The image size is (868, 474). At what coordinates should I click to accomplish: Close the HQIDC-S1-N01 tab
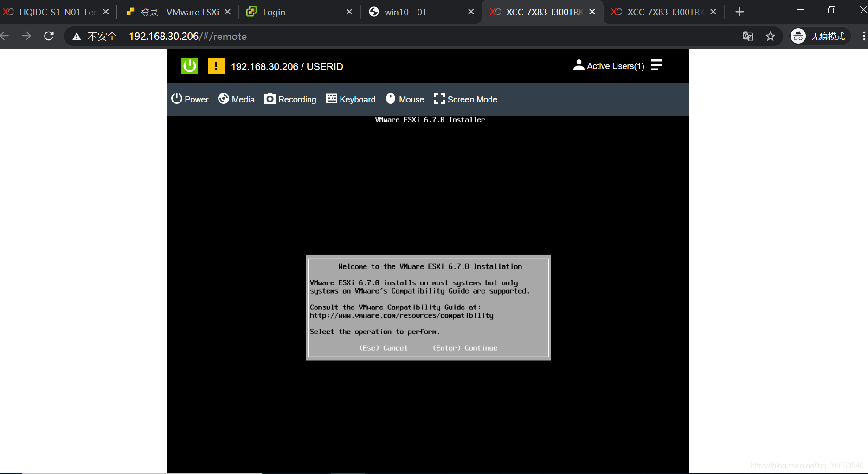point(106,12)
